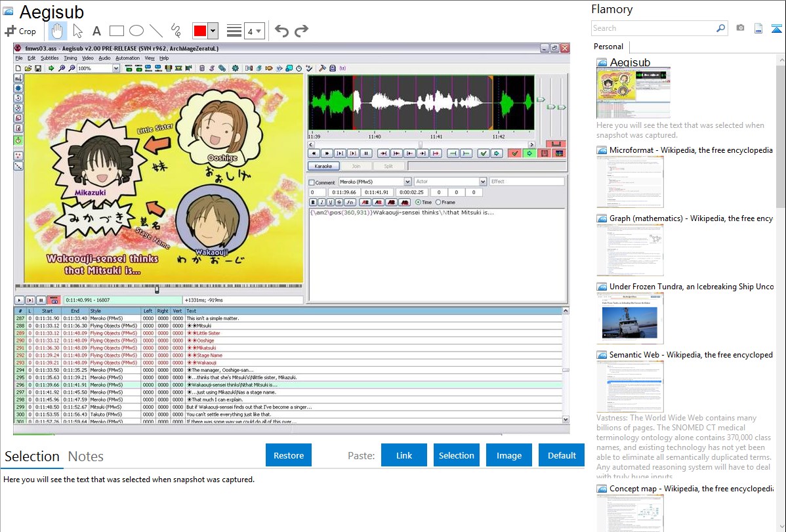Screen dimensions: 786x532
Task: Open the Personal tab
Action: [x=608, y=47]
